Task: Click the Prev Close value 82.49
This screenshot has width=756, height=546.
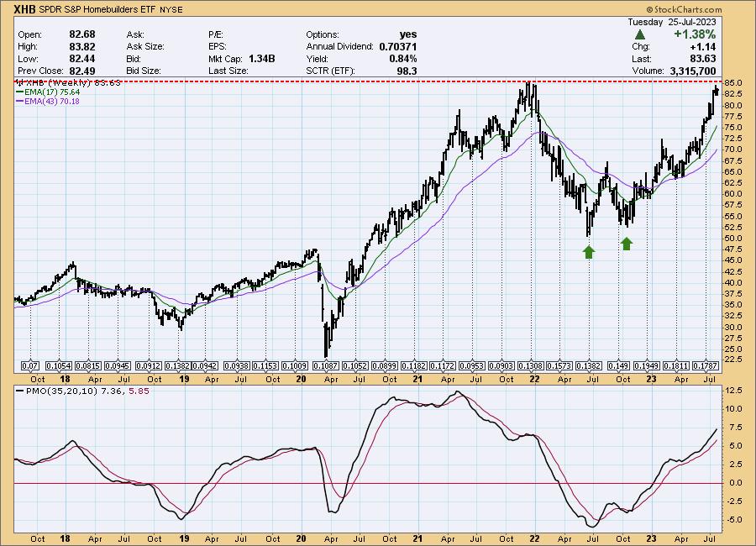Action: point(82,71)
